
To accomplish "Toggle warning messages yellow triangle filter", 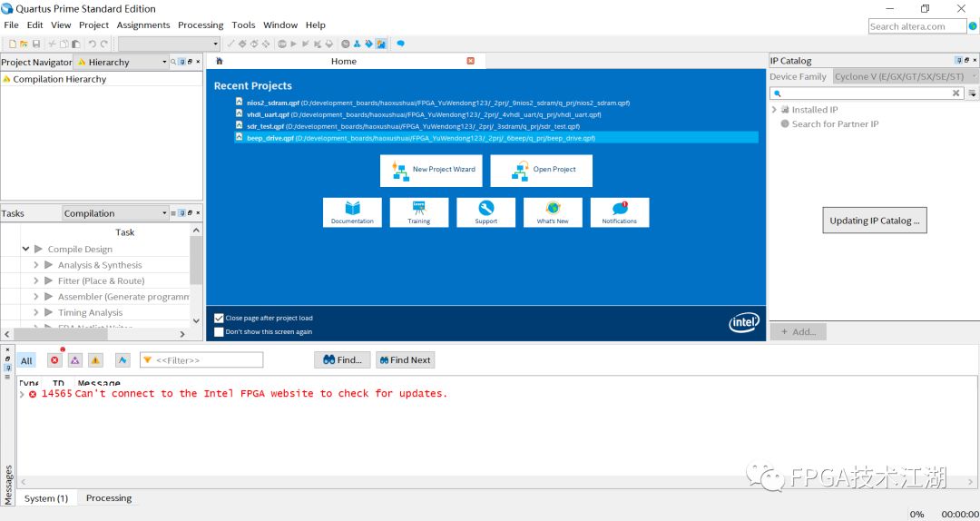I will (x=95, y=360).
